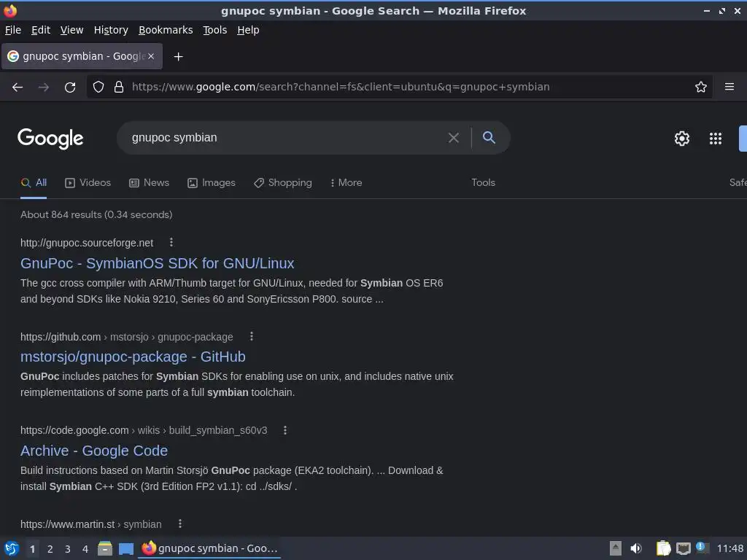Open the clipboard tray icon
This screenshot has height=560, width=747.
pos(663,548)
